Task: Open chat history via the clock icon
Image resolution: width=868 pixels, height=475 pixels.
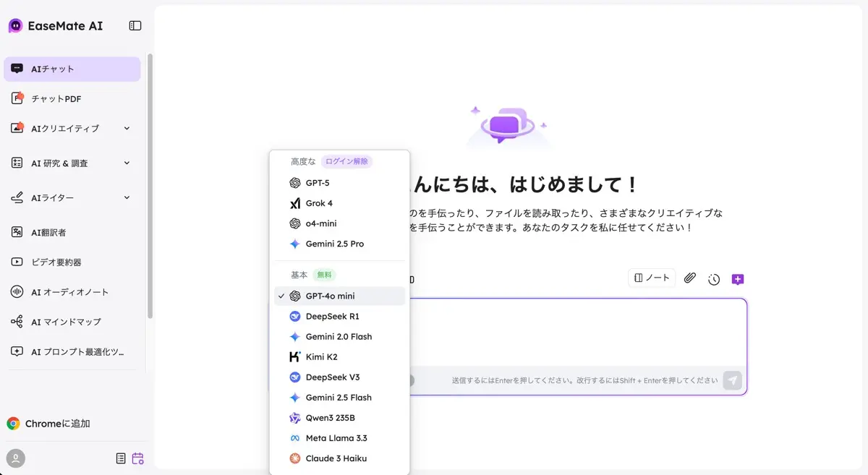Action: click(714, 278)
